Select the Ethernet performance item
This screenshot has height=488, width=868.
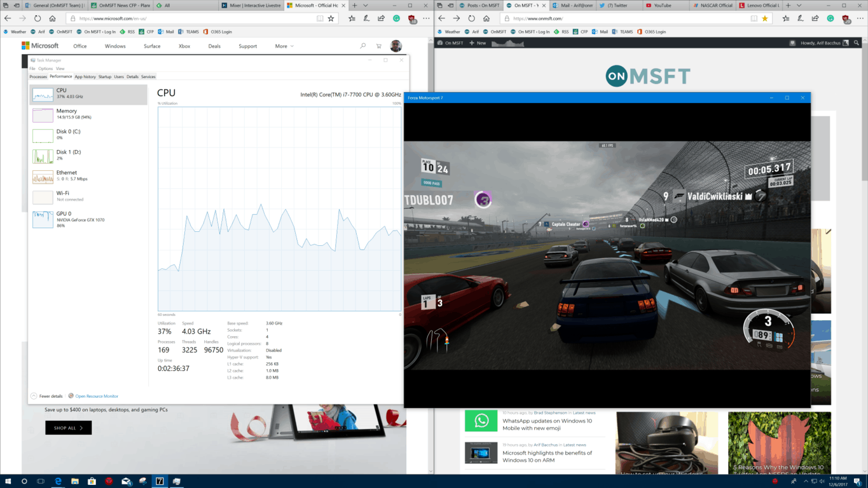[x=88, y=176]
